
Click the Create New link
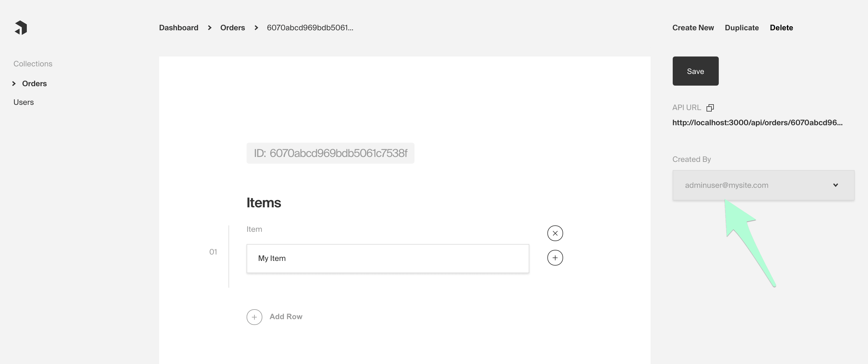point(693,27)
